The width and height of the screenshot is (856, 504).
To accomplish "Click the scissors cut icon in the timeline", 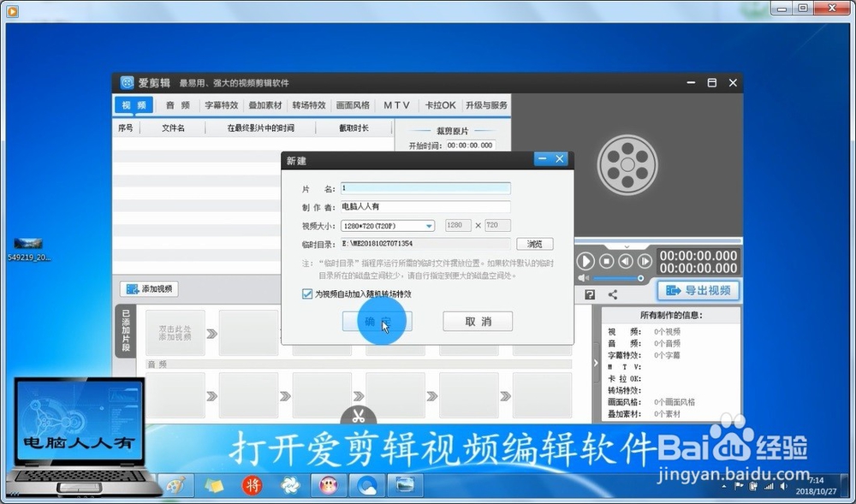I will coord(358,417).
